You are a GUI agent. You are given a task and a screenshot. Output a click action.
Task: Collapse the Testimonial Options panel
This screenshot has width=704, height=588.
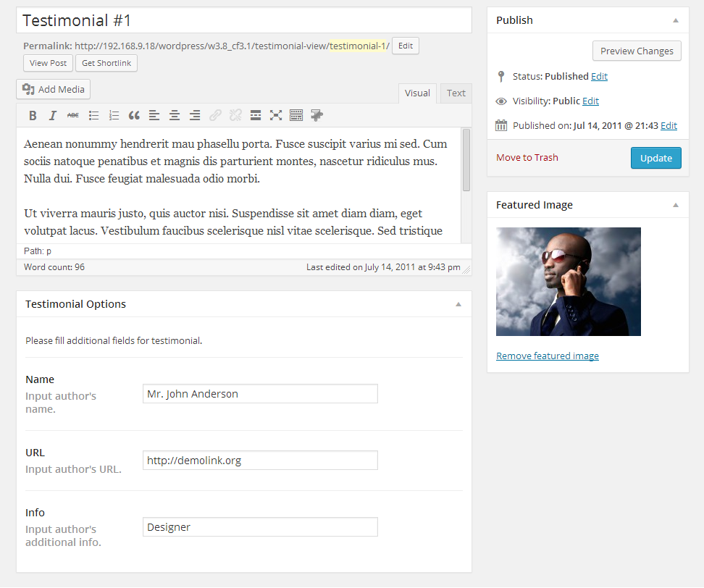[458, 304]
